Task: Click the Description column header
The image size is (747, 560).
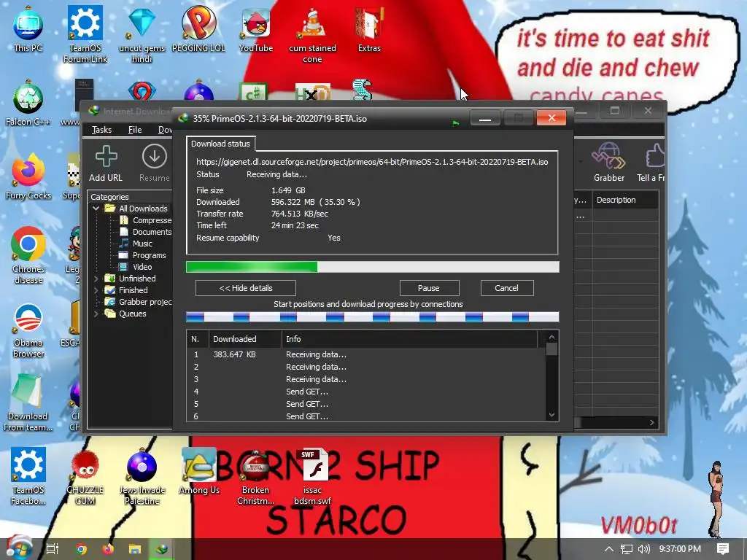Action: (x=625, y=200)
